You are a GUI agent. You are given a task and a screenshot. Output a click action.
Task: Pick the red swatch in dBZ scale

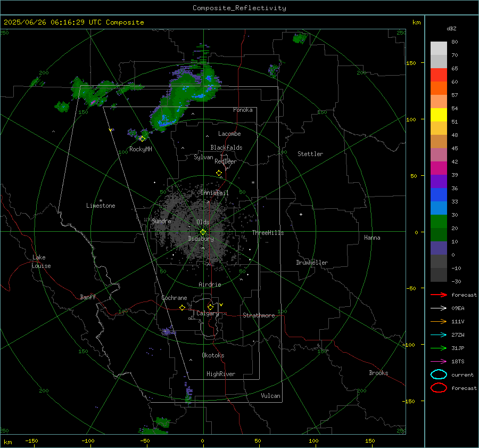439,75
